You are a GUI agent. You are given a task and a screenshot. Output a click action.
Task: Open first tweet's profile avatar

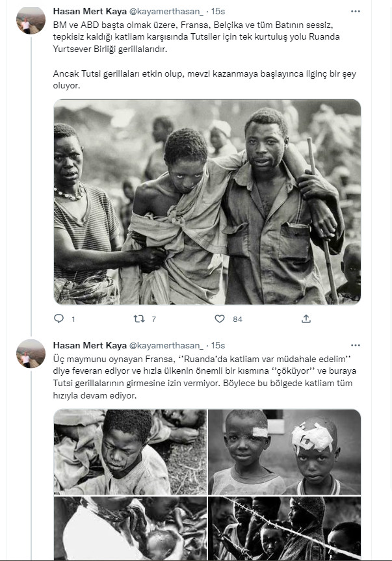31,20
